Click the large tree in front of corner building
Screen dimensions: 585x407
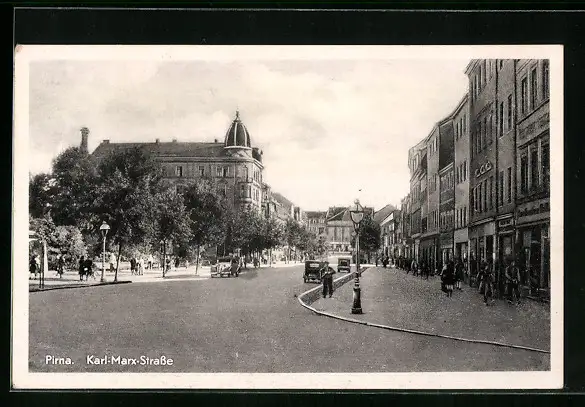123,201
